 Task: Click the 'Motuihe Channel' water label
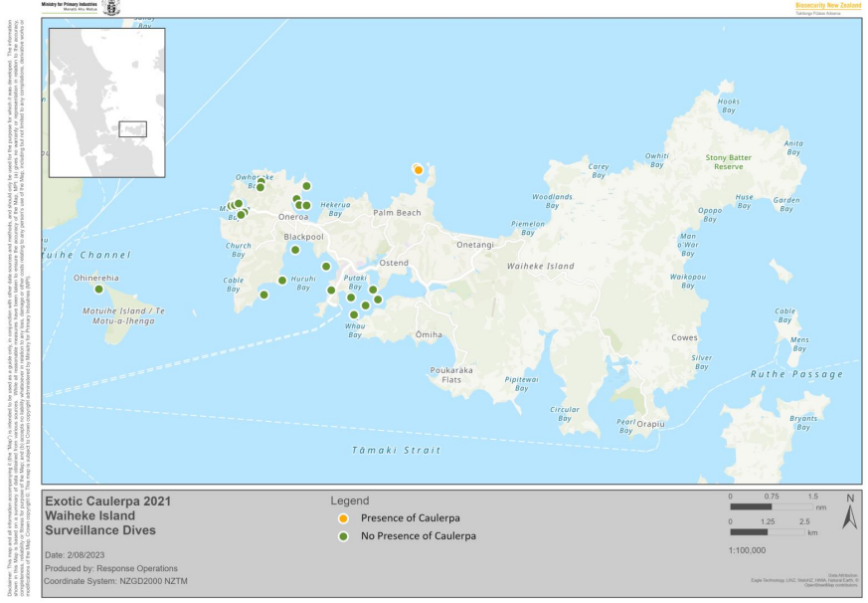point(87,255)
